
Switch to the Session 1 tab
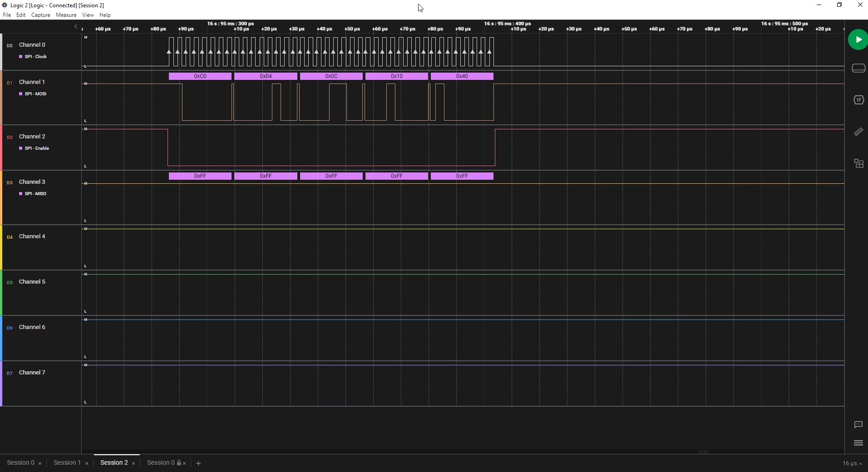67,463
